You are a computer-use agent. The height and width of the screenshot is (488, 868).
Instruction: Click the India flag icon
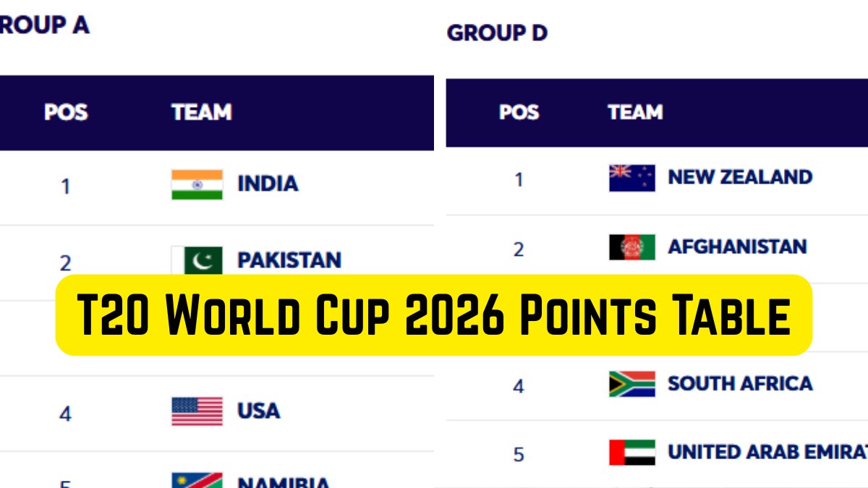(x=197, y=184)
